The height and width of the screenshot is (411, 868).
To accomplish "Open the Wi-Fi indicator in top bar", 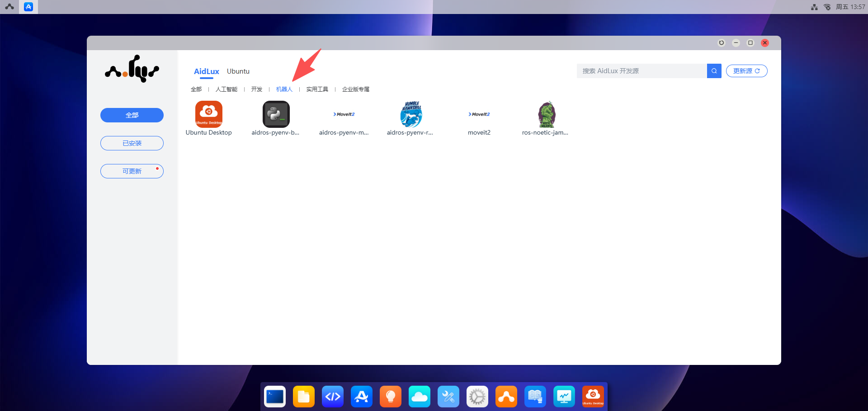I will [827, 7].
